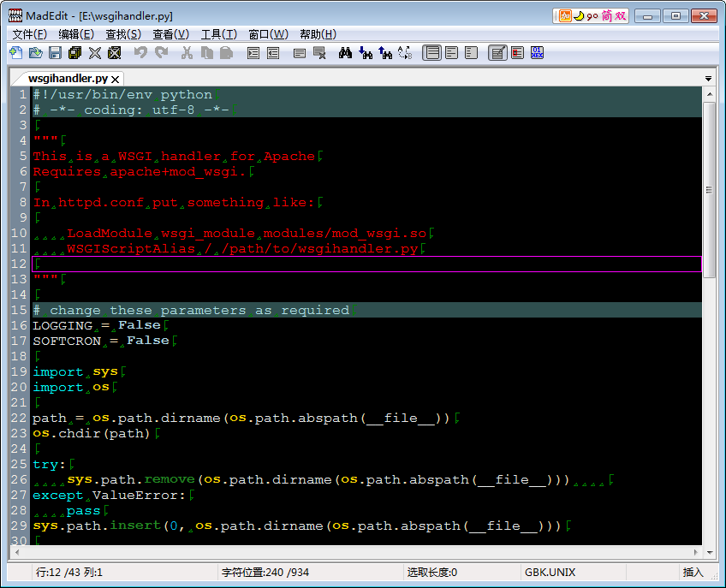Click line number 25 in the gutter

click(20, 465)
